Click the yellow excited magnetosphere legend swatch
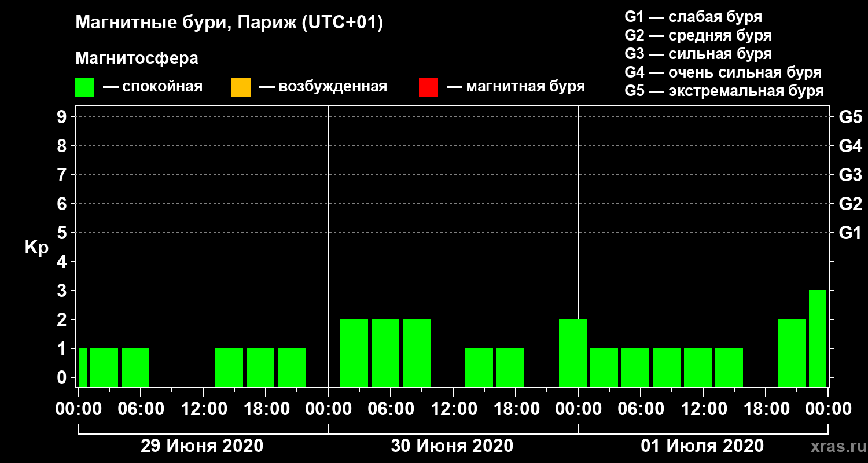Image resolution: width=868 pixels, height=463 pixels. 241,87
